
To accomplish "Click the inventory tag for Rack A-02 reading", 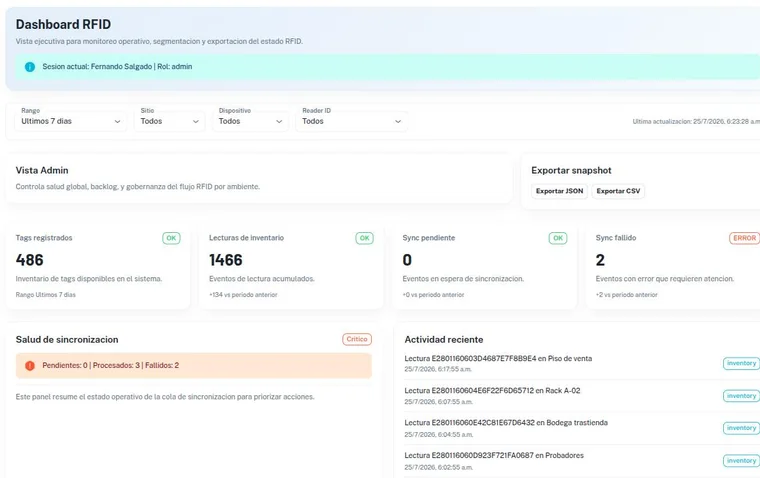I will [x=741, y=396].
